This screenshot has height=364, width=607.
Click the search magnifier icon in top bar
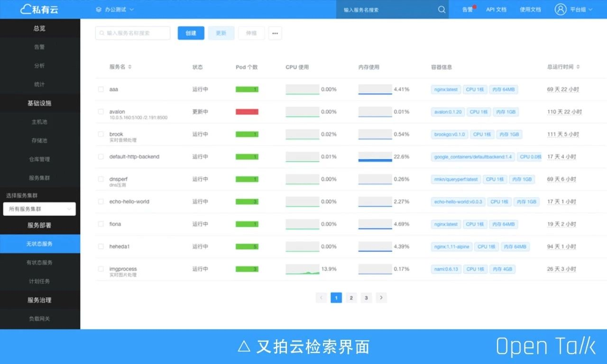441,9
